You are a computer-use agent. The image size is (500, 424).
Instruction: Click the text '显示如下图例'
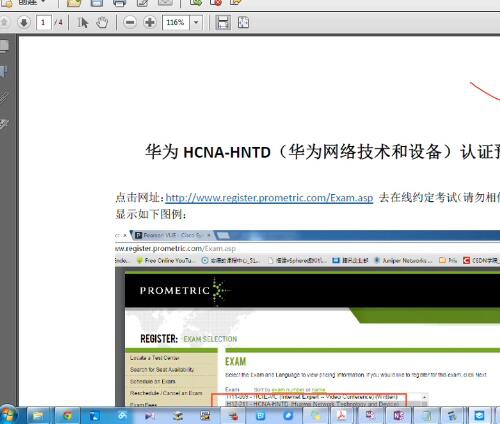click(151, 214)
